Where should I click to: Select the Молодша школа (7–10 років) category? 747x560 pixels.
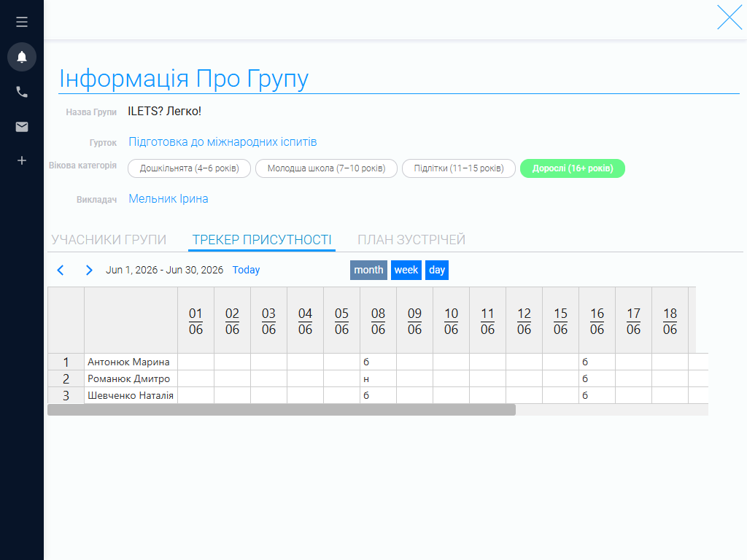click(x=326, y=168)
